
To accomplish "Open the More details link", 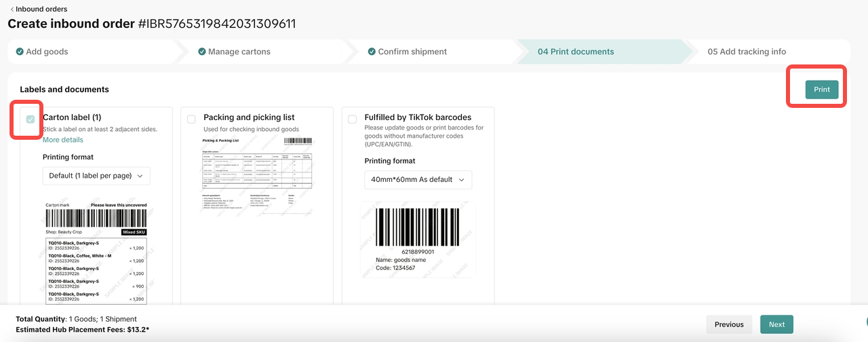I will pyautogui.click(x=63, y=140).
